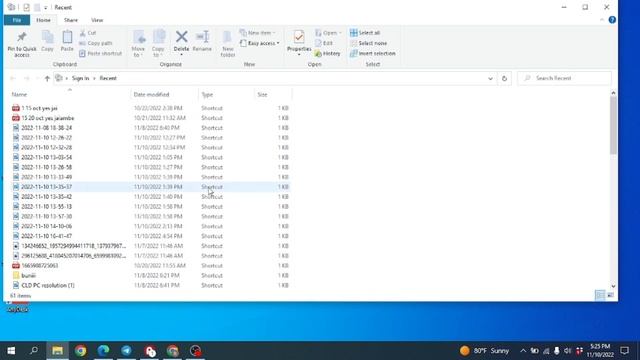The height and width of the screenshot is (360, 640).
Task: Switch to the Home ribbon tab
Action: (43, 20)
